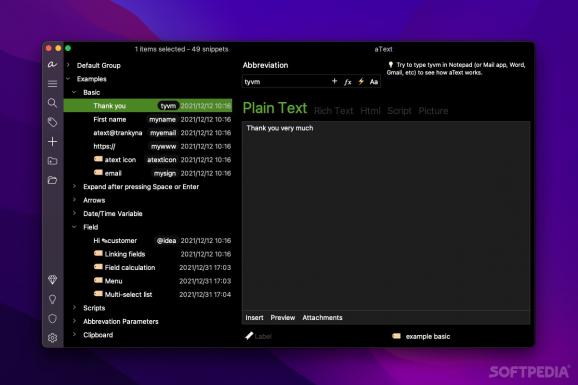
Task: Click the lightning bolt icon in abbreviation field
Action: pyautogui.click(x=361, y=81)
